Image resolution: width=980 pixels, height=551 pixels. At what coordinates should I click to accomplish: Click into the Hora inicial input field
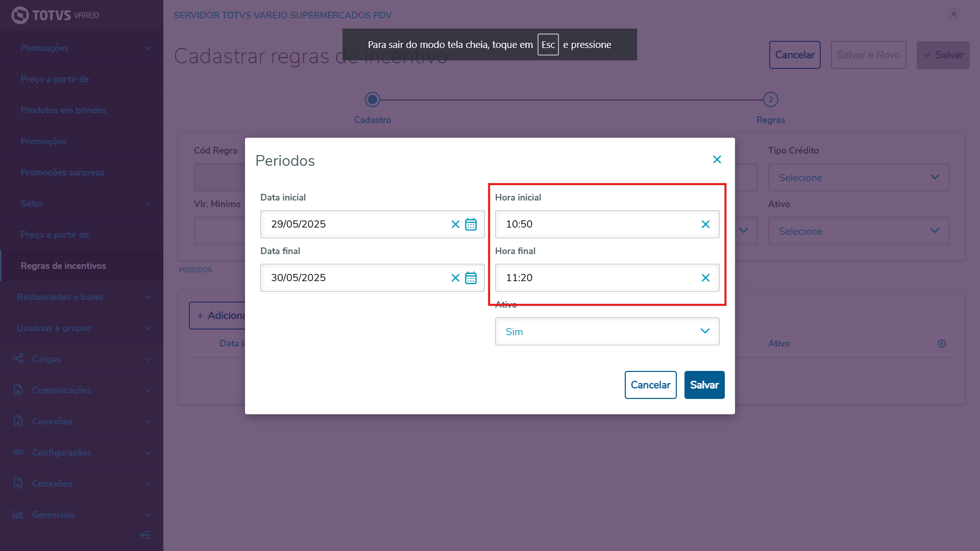[x=597, y=224]
